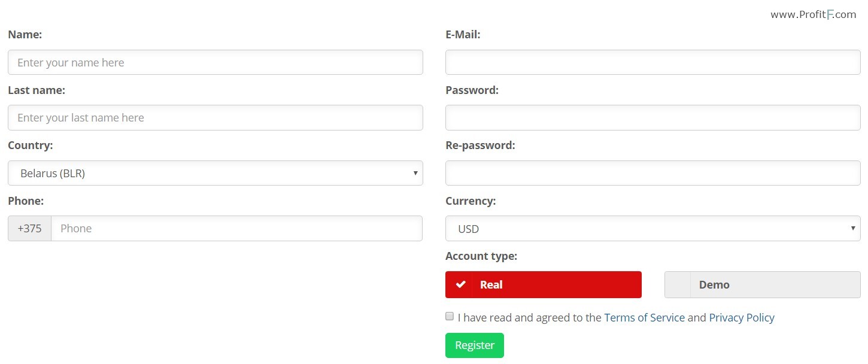The image size is (868, 364).
Task: Click the Phone number input field
Action: (x=237, y=228)
